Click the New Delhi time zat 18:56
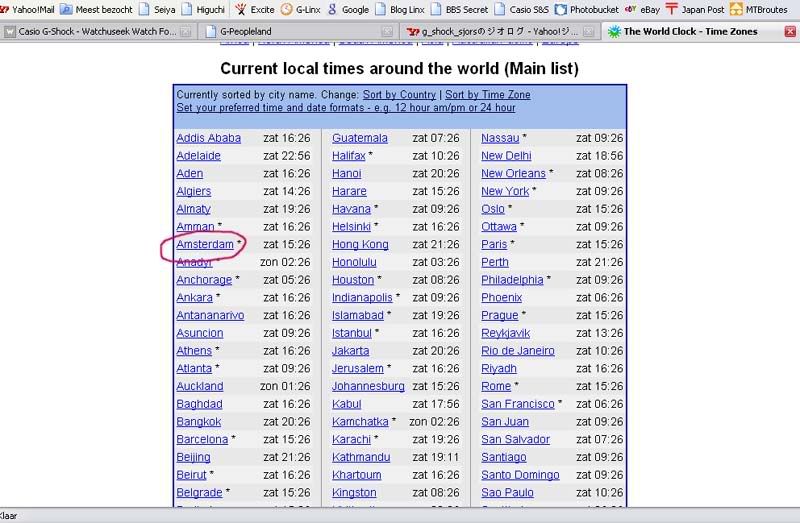This screenshot has width=800, height=523. (x=599, y=156)
